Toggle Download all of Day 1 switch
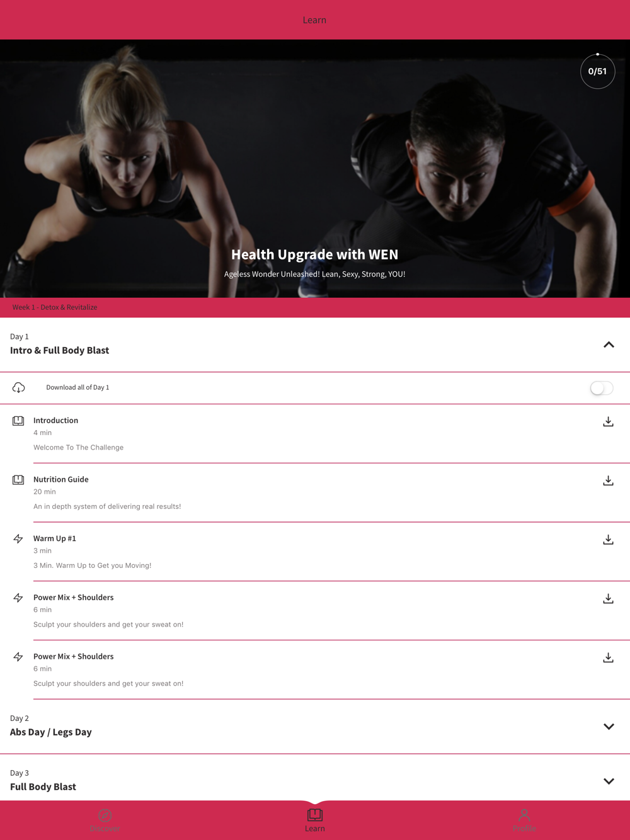 point(602,388)
